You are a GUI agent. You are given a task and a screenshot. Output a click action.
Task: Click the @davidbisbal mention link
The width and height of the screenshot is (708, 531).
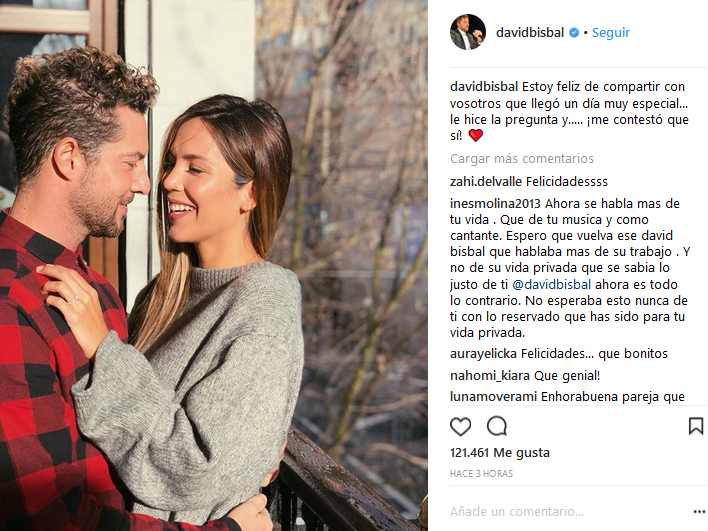pos(551,284)
